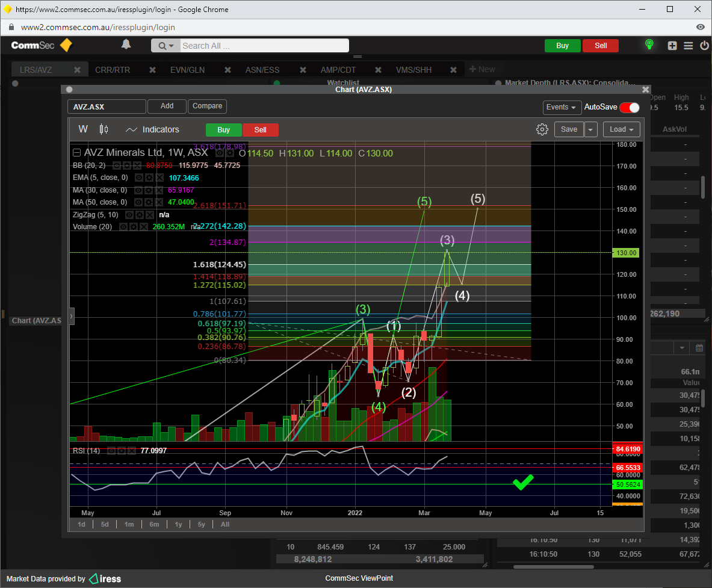
Task: Click the notifications bell icon
Action: [x=126, y=45]
